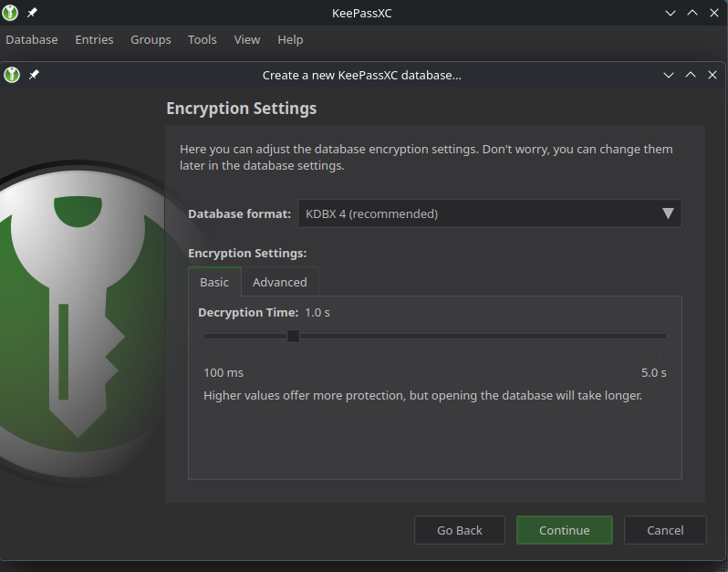Open the Entries menu
This screenshot has height=572, width=728.
click(94, 40)
